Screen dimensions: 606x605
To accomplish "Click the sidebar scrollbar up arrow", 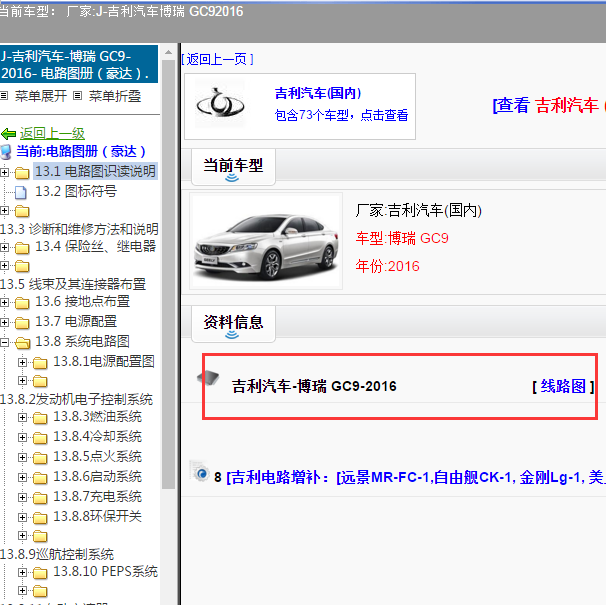I will tap(169, 52).
